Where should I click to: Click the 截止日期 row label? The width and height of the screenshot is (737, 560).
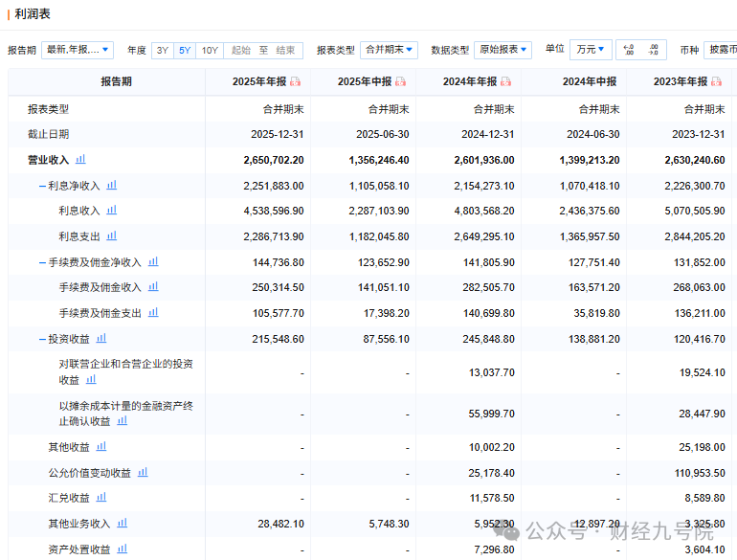point(49,134)
